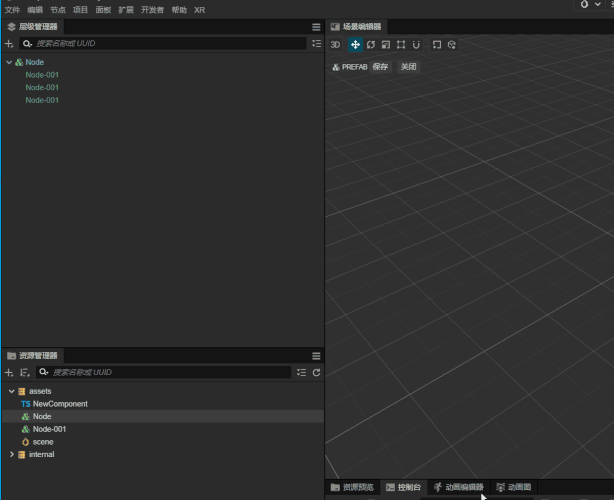
Task: Focus the hierarchy search field
Action: [163, 43]
